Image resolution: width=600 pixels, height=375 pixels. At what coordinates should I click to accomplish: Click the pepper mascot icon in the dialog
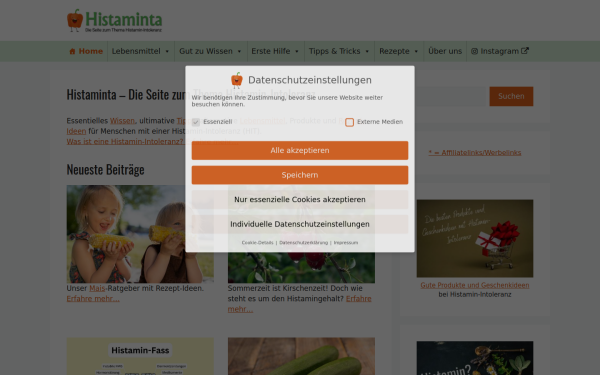click(237, 80)
